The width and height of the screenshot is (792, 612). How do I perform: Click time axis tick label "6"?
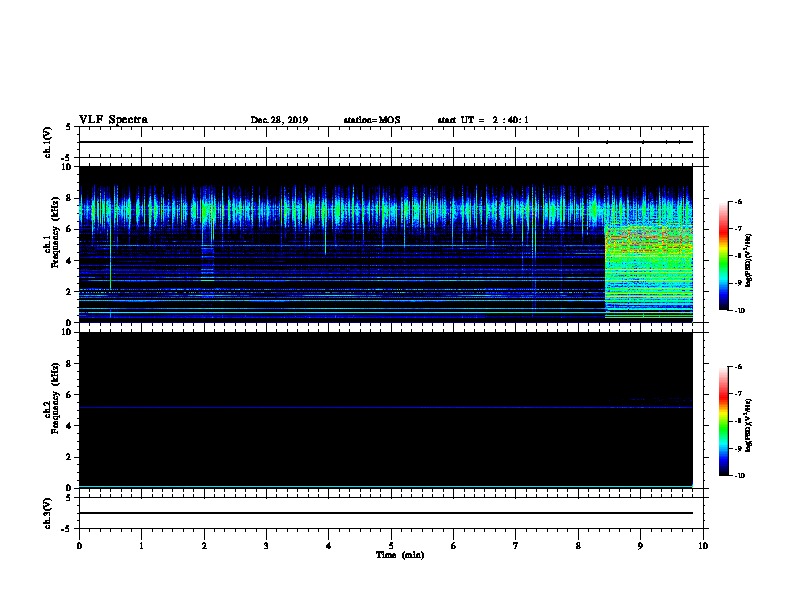click(x=454, y=546)
